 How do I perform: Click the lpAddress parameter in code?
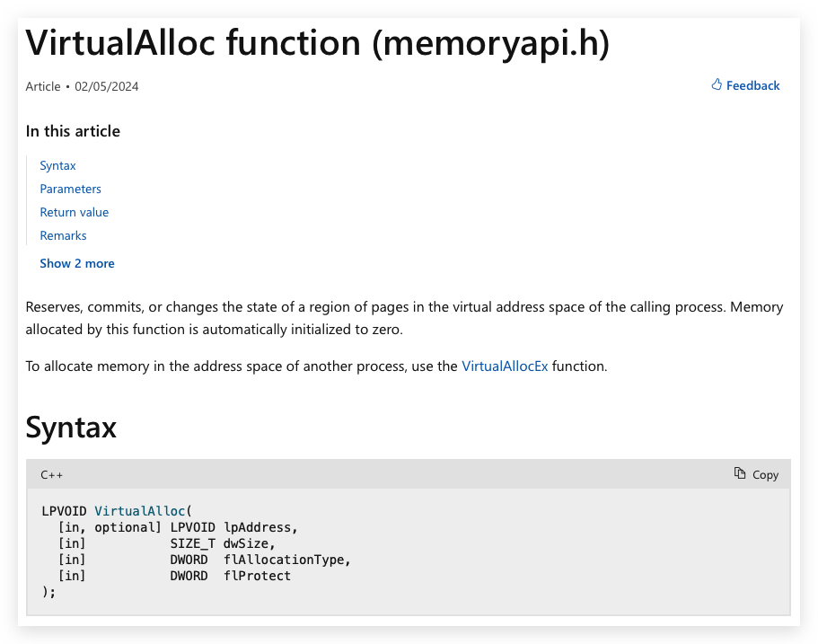pos(257,527)
